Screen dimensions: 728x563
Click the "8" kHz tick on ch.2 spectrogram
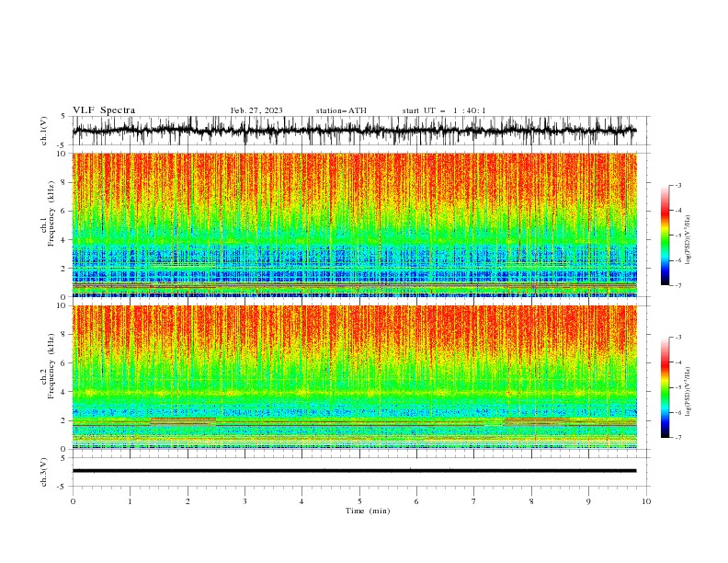pos(64,335)
